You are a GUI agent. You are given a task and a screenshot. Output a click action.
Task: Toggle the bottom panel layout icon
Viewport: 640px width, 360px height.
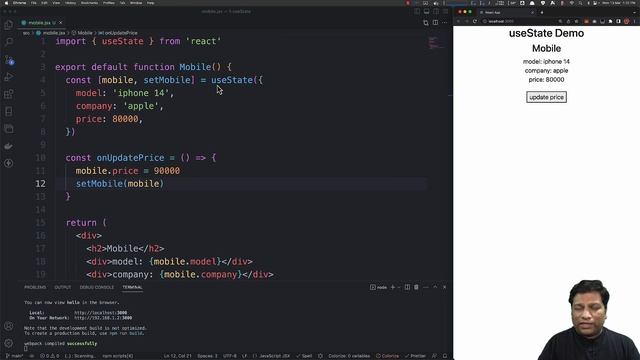(427, 11)
